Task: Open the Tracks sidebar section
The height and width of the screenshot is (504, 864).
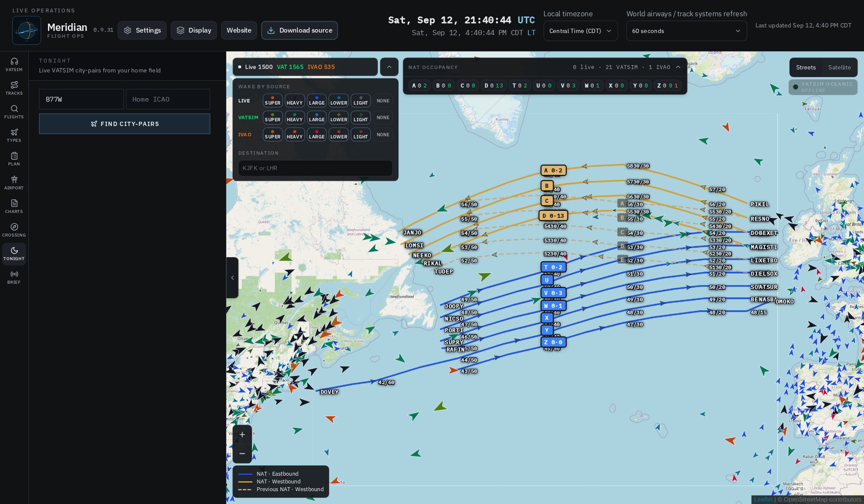Action: [14, 88]
